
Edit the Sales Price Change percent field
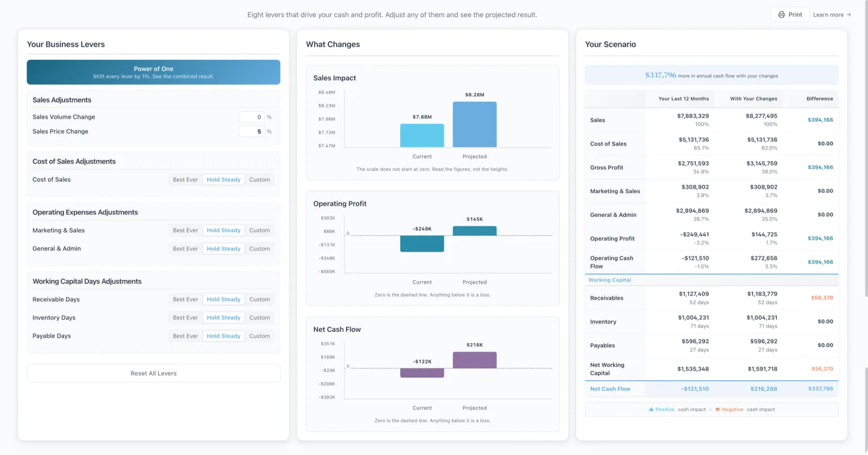coord(252,131)
